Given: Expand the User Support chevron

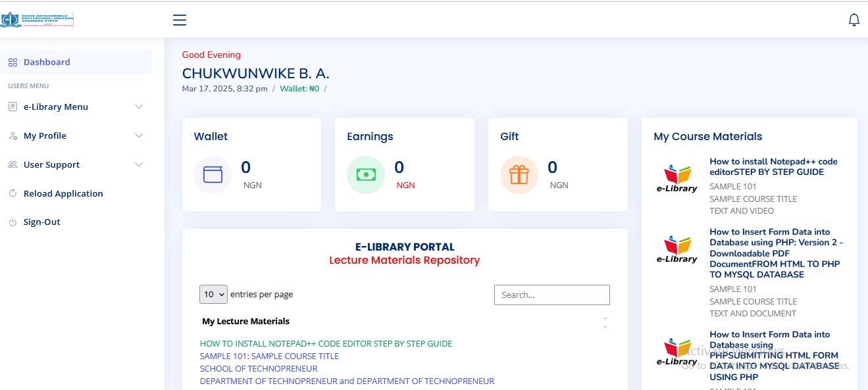Looking at the screenshot, I should pyautogui.click(x=139, y=164).
